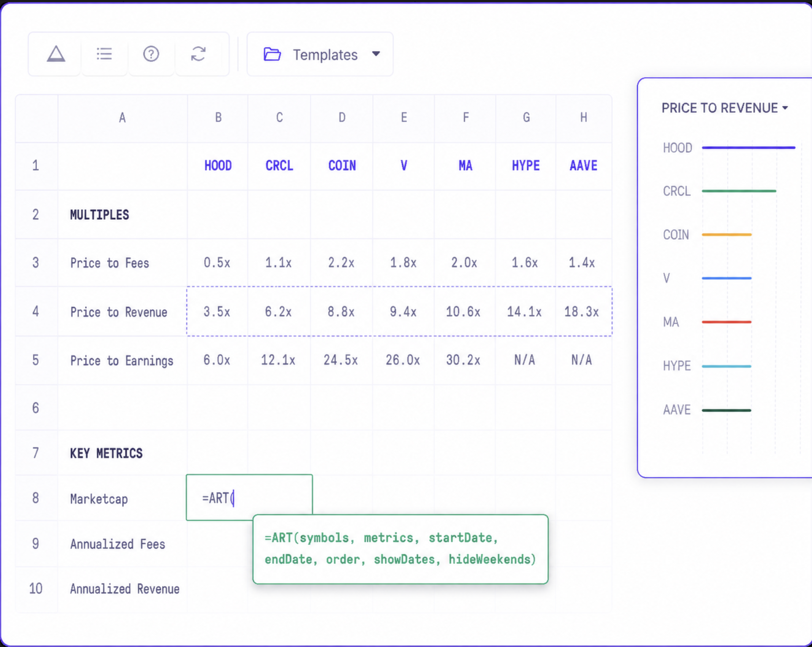Click the AAVE ticker cell
Image resolution: width=812 pixels, height=647 pixels.
pos(584,166)
